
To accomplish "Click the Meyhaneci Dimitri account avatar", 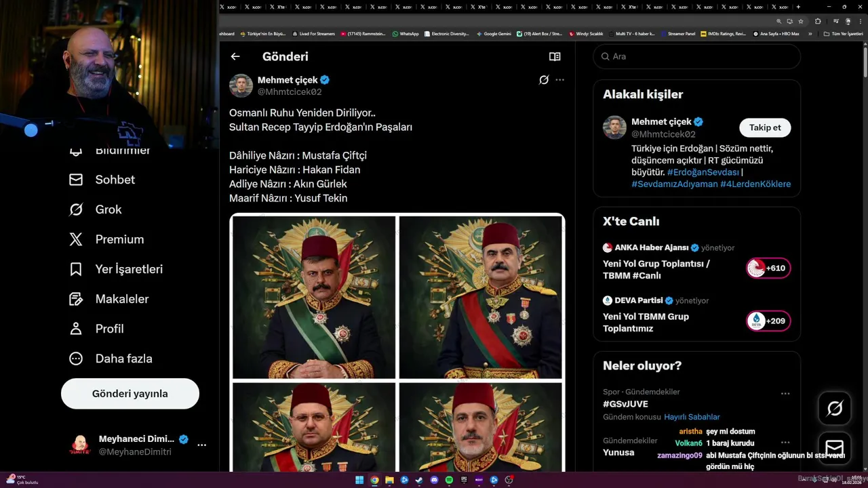I will pos(80,445).
